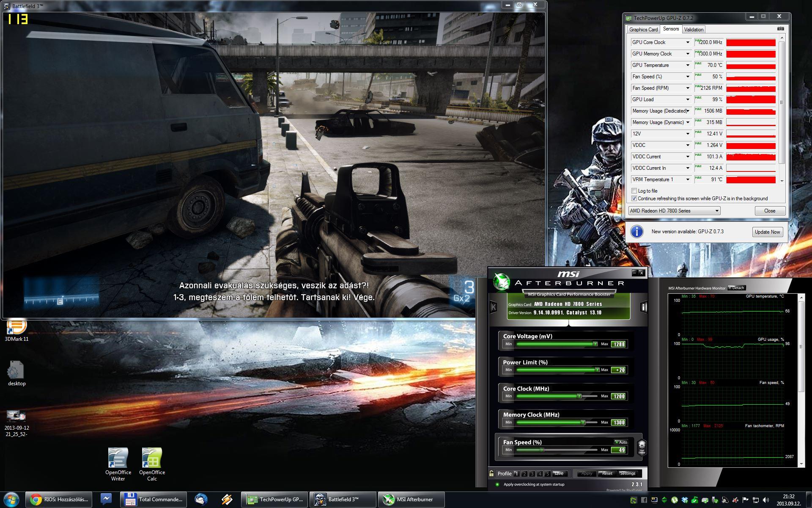Open the OpenOffice Calc shortcut
The width and height of the screenshot is (812, 508).
coord(152,464)
